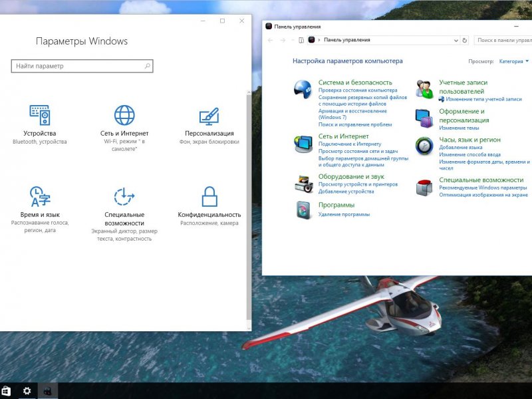Open Изменение темы link

pos(459,128)
